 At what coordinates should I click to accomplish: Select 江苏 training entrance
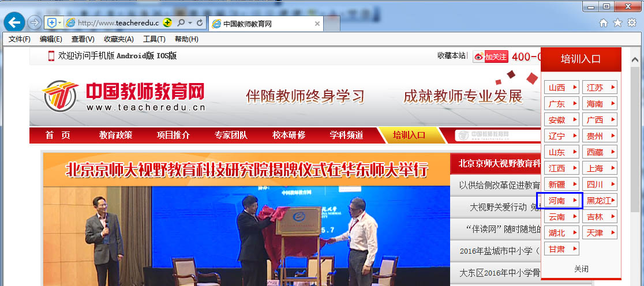(x=600, y=88)
